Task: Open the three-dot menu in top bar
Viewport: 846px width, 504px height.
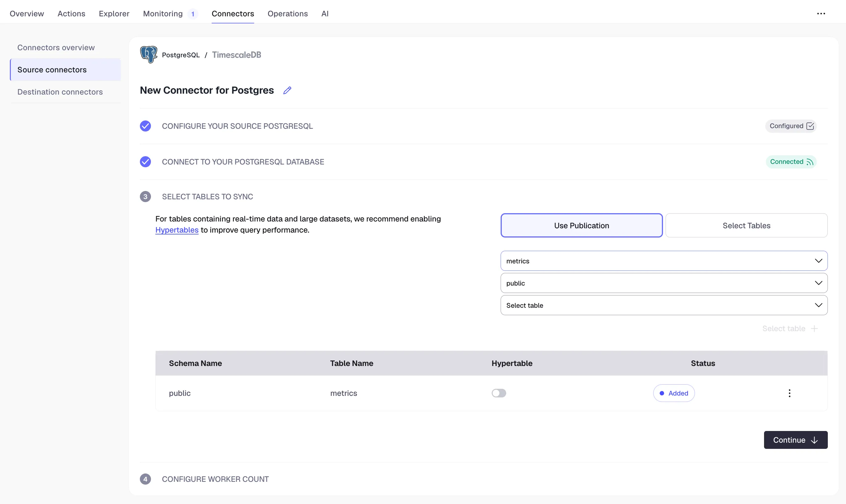Action: coord(821,14)
